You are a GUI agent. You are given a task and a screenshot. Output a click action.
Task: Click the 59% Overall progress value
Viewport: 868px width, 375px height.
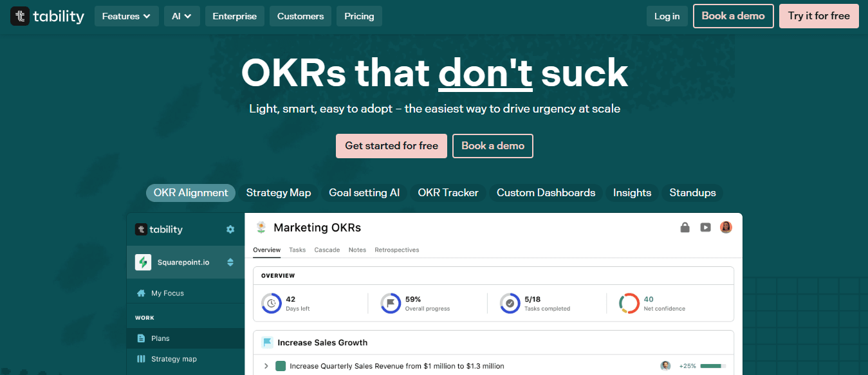point(413,299)
